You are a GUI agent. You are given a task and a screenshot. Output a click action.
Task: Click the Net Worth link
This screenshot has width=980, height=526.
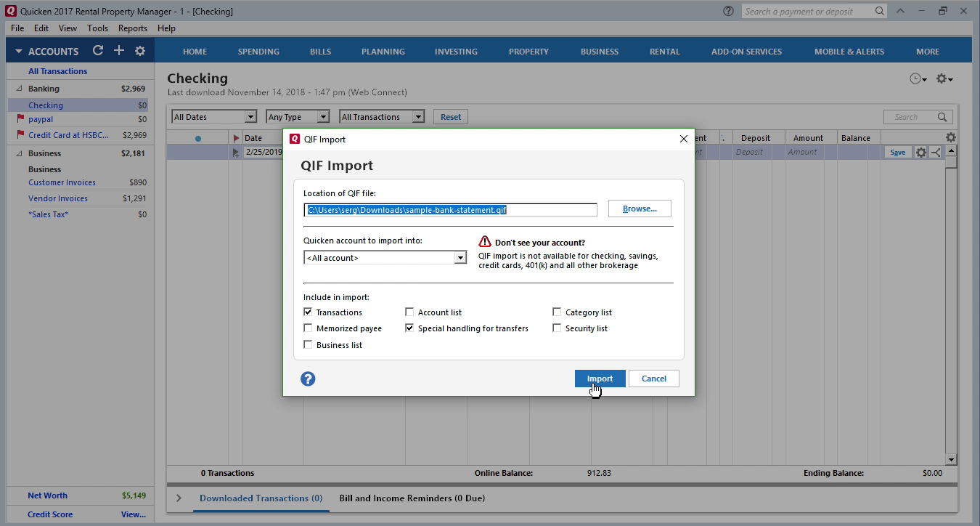coord(47,495)
